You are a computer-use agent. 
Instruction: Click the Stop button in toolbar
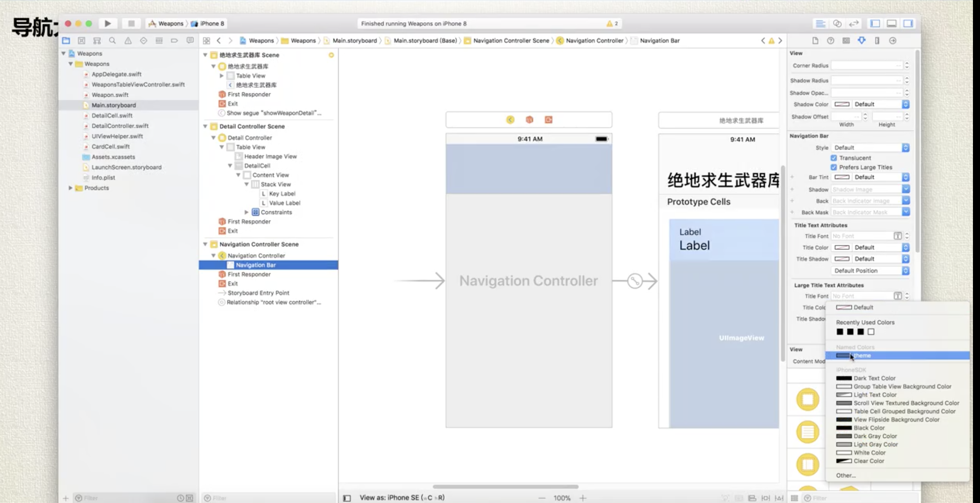(131, 24)
